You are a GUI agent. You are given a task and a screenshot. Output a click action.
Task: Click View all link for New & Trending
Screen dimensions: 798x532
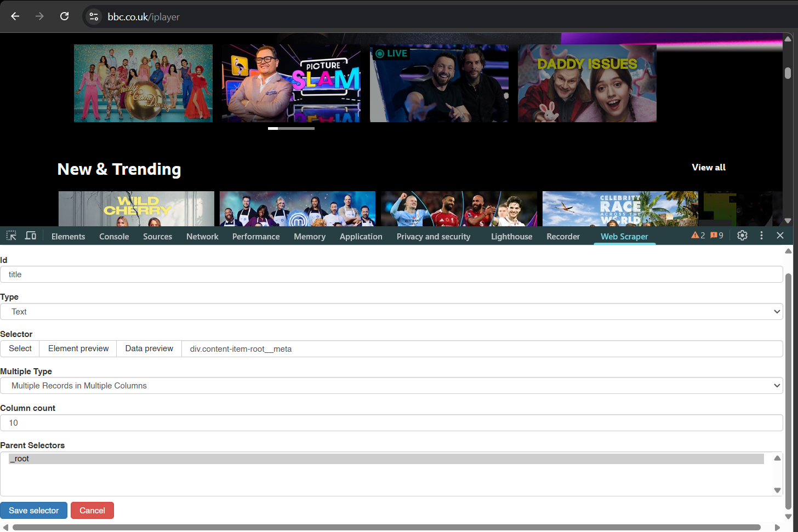(708, 168)
